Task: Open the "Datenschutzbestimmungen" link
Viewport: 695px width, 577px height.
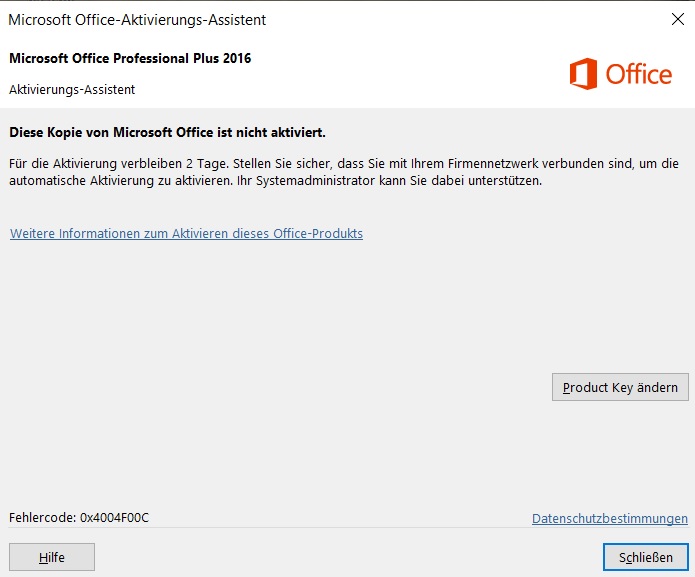Action: pyautogui.click(x=610, y=519)
